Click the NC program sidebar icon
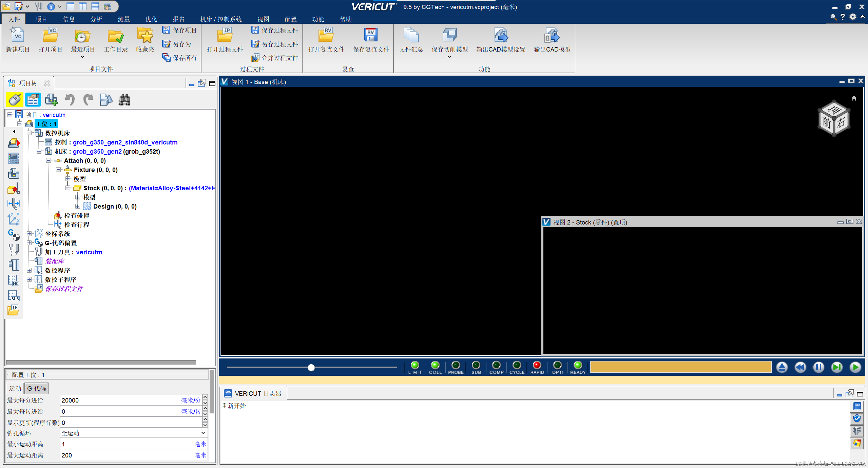The image size is (868, 468). (14, 280)
